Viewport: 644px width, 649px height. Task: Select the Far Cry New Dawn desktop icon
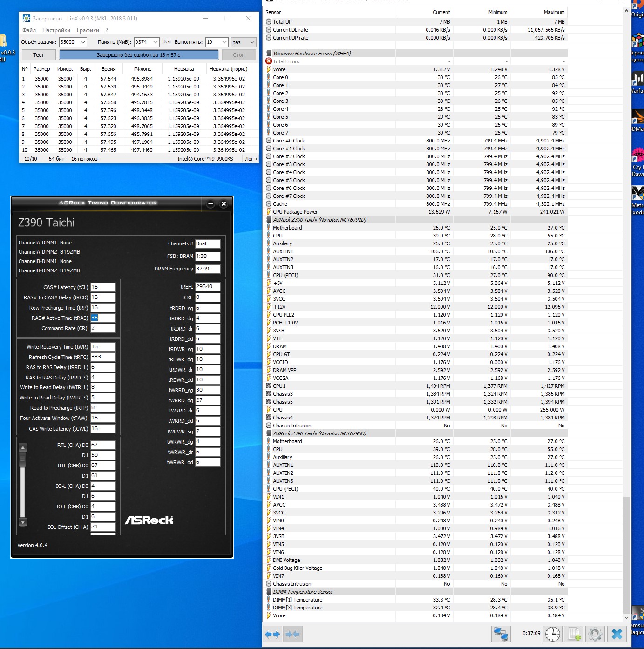[637, 155]
